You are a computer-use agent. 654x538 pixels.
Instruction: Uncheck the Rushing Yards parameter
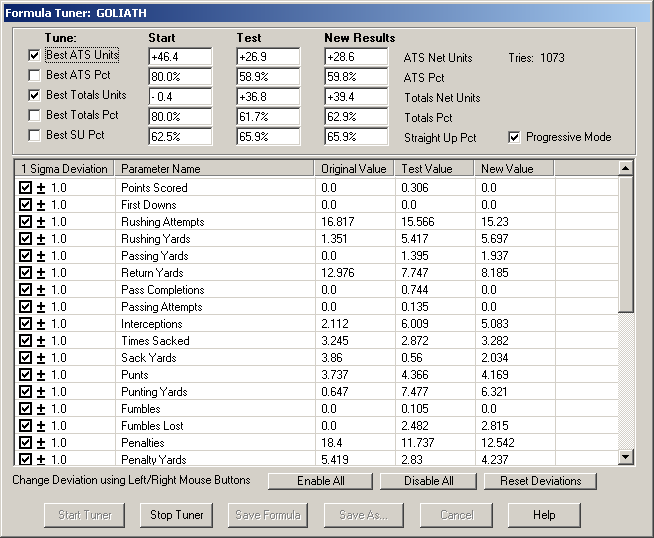coord(25,239)
